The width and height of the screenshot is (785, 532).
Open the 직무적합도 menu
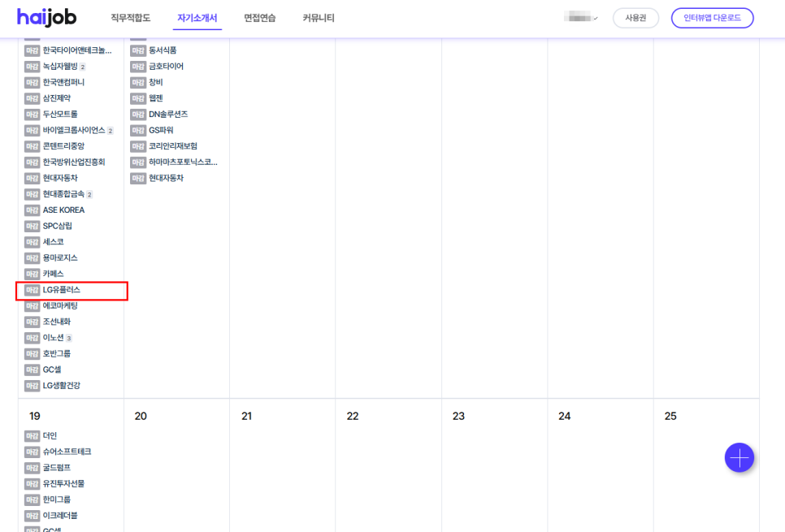pos(130,18)
